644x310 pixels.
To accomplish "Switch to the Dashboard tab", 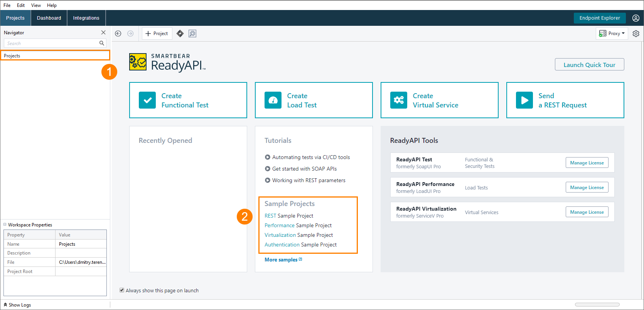I will [x=49, y=18].
